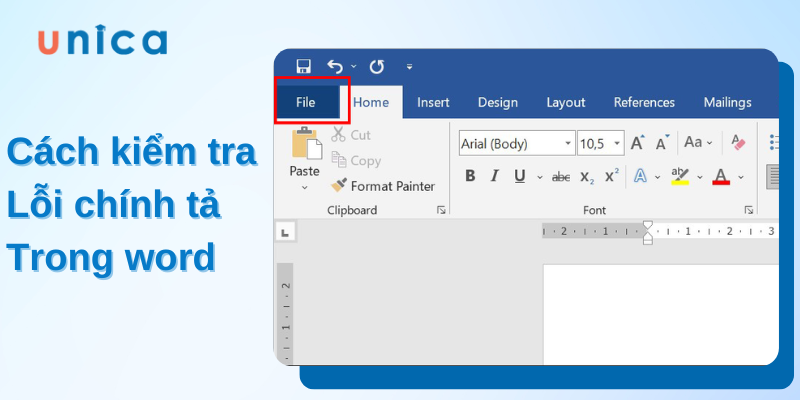Click the Redo/Repeat icon
800x400 pixels.
click(x=377, y=66)
